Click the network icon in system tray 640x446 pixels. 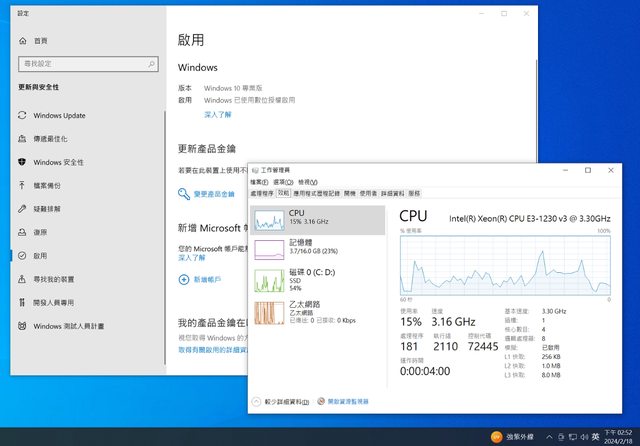point(573,437)
